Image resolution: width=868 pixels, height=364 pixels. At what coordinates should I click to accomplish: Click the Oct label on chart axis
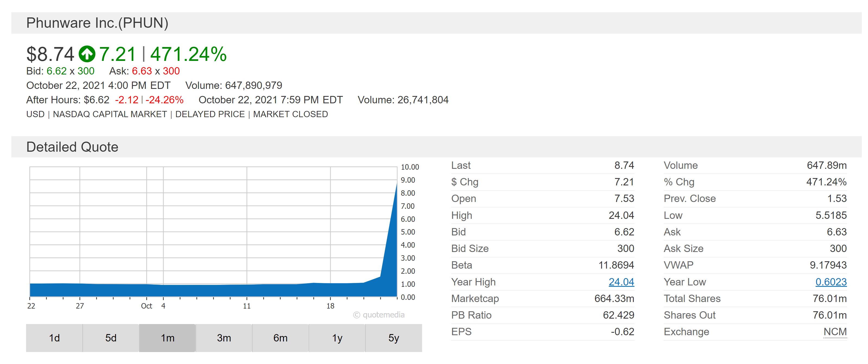point(146,306)
